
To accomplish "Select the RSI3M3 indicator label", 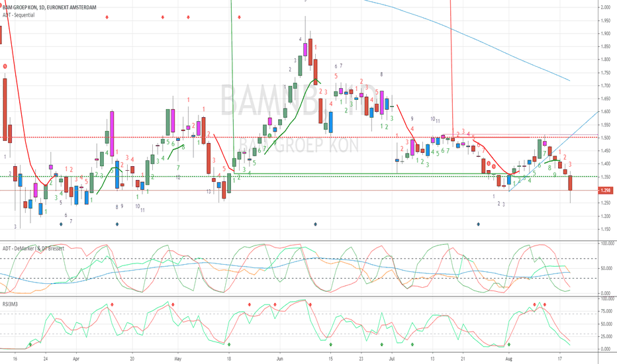I will [10, 304].
